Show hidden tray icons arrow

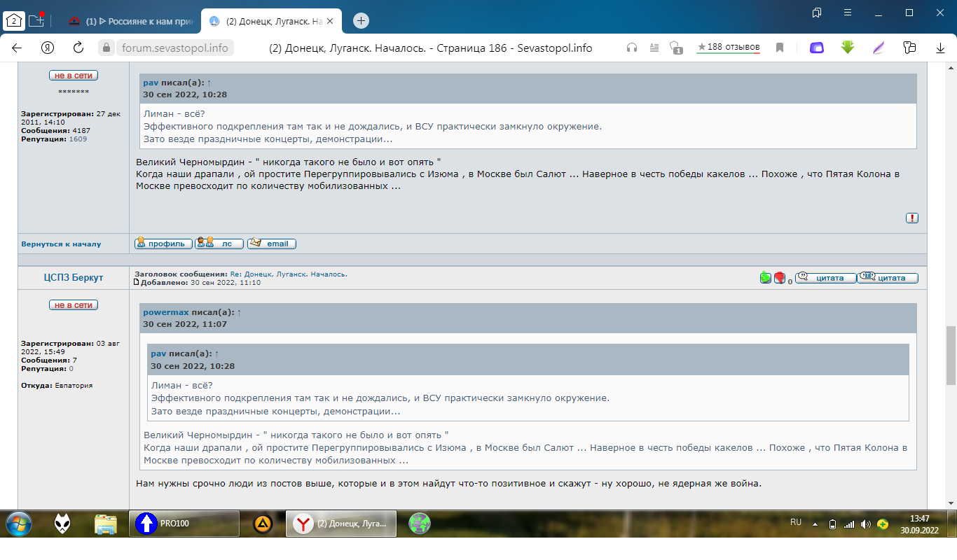(x=815, y=524)
